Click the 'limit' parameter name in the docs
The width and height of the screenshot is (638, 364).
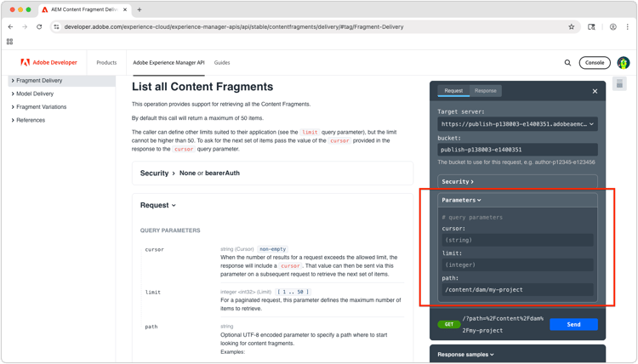(153, 292)
